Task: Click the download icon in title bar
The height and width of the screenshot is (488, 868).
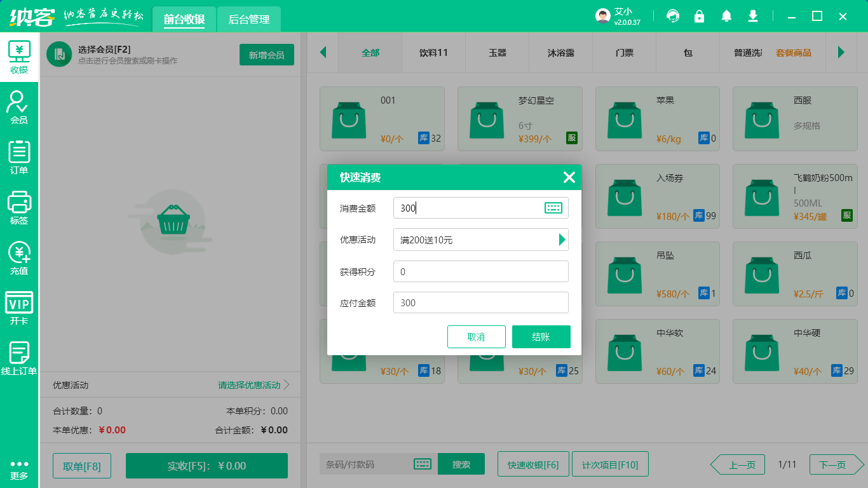Action: 753,16
